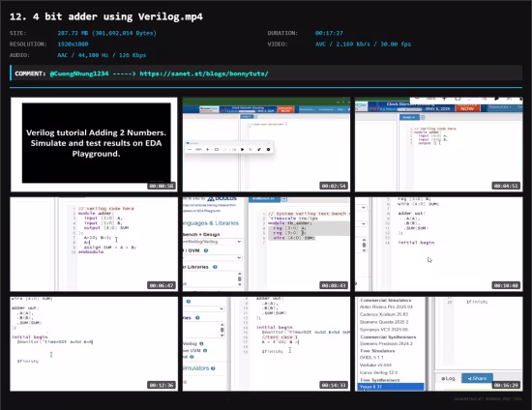Image resolution: width=532 pixels, height=410 pixels.
Task: Open the thumbnail stamped 00:10:40
Action: (x=439, y=245)
